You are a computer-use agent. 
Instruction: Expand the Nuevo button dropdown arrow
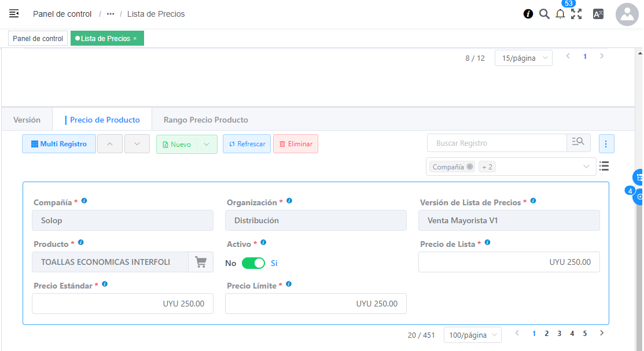click(207, 144)
